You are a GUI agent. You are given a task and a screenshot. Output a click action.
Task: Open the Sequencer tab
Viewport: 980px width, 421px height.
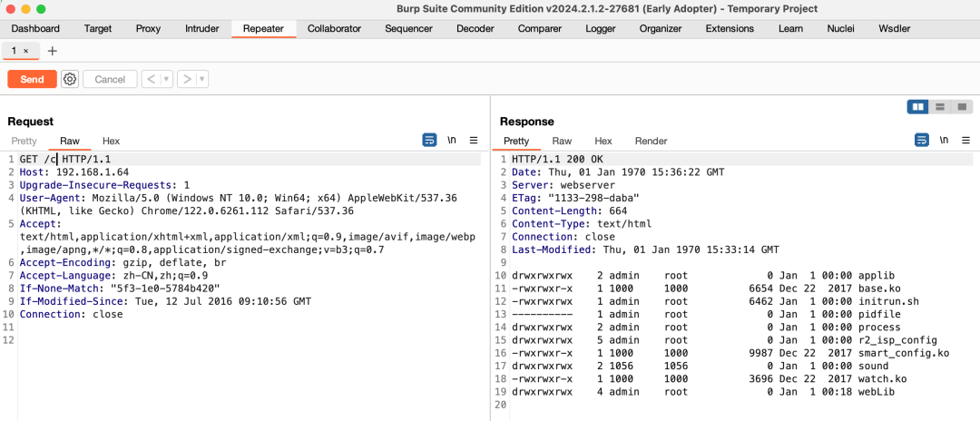click(x=408, y=28)
